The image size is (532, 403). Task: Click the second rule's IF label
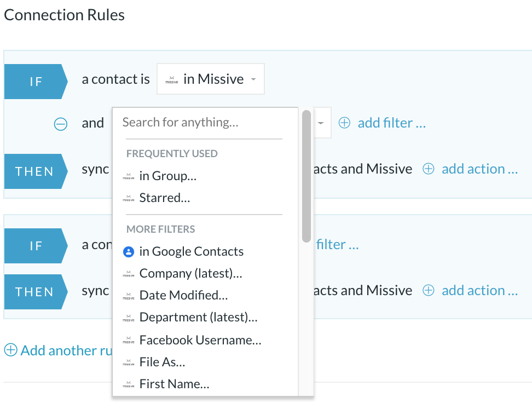click(36, 246)
